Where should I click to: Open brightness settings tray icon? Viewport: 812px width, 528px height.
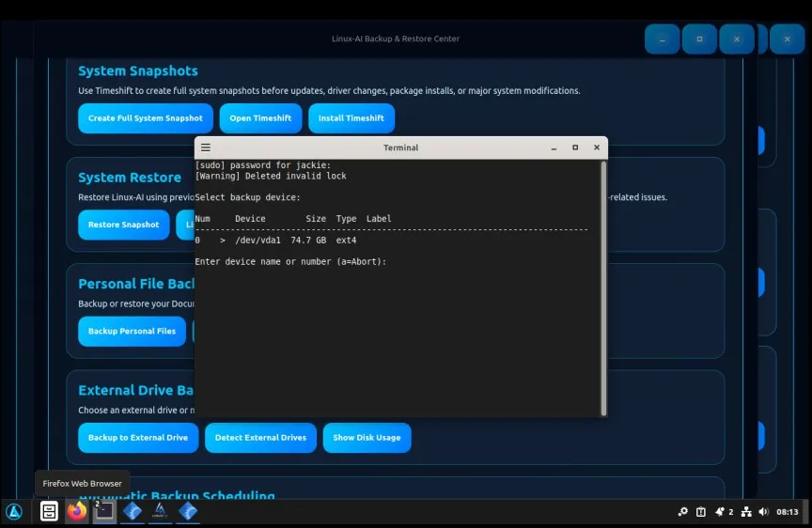(683, 512)
